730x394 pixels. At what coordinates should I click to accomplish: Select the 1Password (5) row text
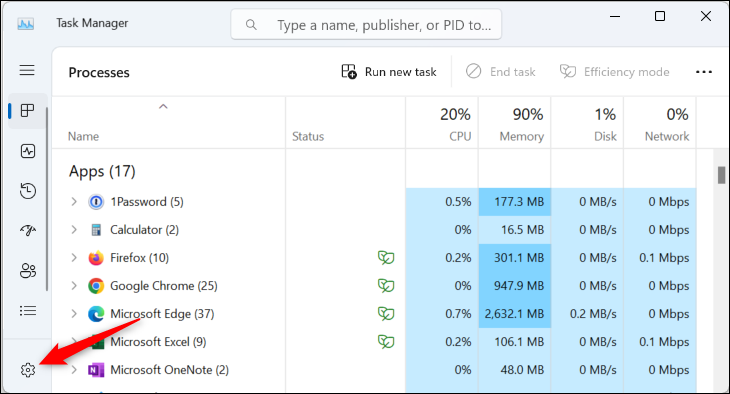pyautogui.click(x=147, y=202)
